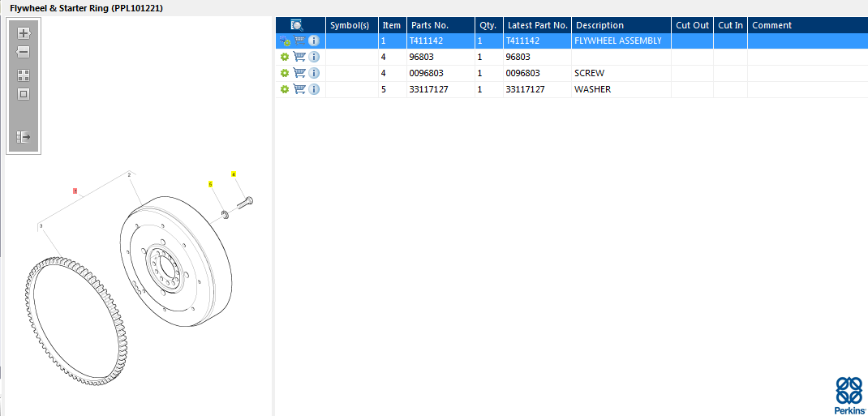Click callout 2 on the diagram
The width and height of the screenshot is (868, 416).
click(x=129, y=175)
